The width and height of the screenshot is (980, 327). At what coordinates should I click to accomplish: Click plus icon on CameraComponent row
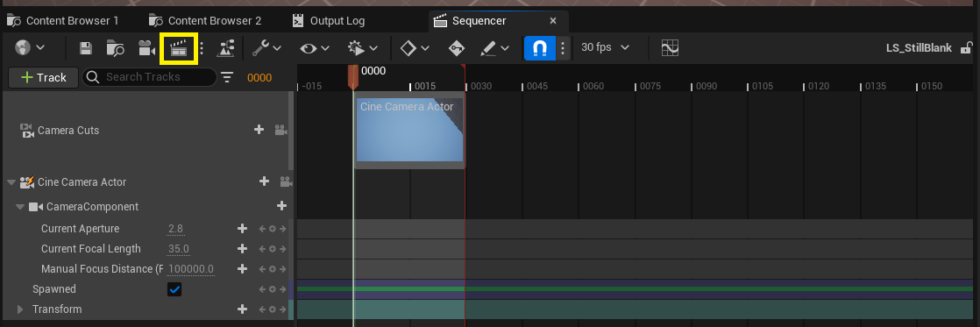(x=282, y=206)
